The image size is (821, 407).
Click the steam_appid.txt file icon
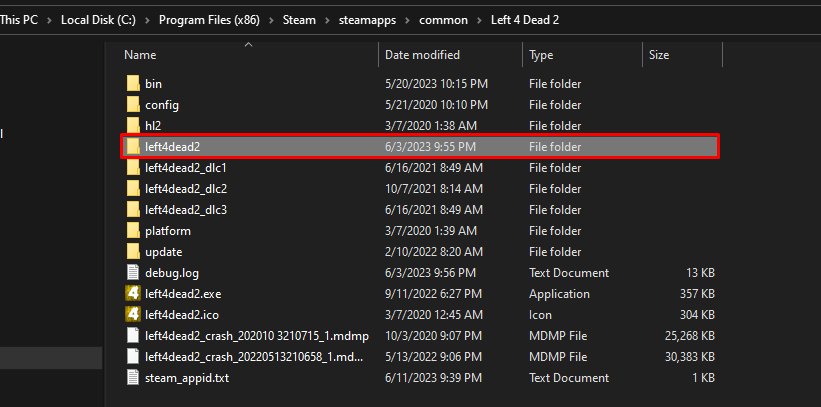pyautogui.click(x=133, y=377)
